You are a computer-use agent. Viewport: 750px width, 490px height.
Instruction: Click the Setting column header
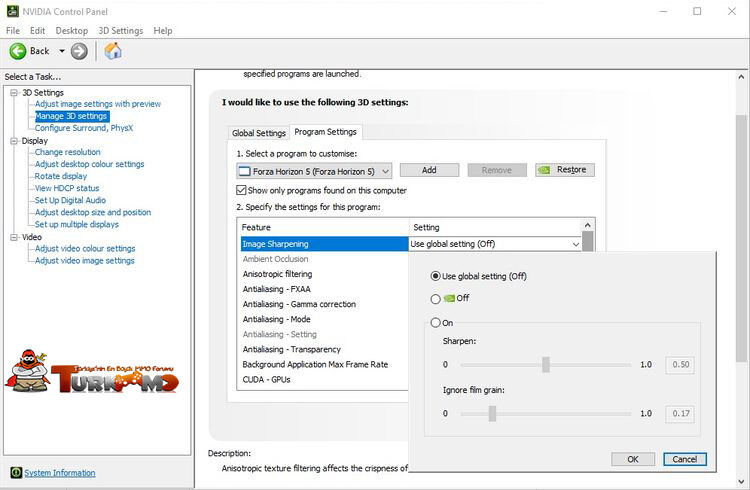495,227
